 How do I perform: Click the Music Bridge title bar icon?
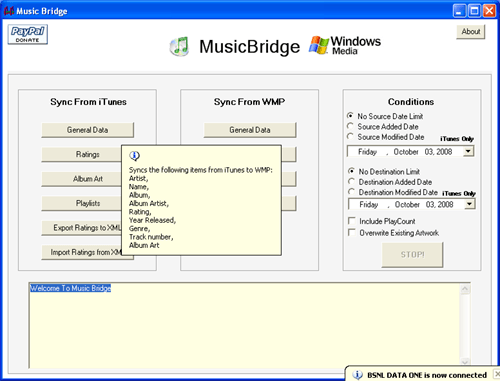9,11
